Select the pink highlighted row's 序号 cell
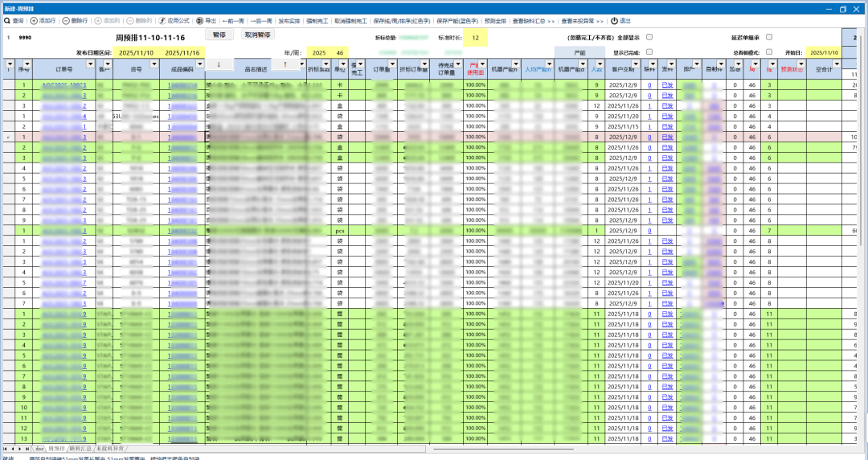Screen dimensions: 868x460 (x=24, y=137)
